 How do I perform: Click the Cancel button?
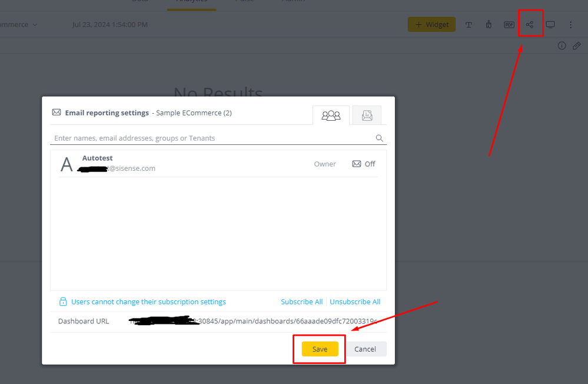click(365, 349)
